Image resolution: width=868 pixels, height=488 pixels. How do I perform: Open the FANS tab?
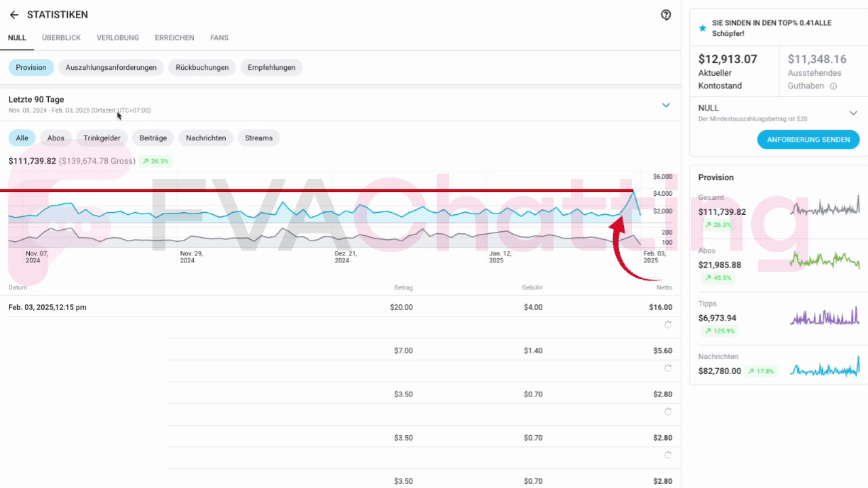click(x=219, y=38)
